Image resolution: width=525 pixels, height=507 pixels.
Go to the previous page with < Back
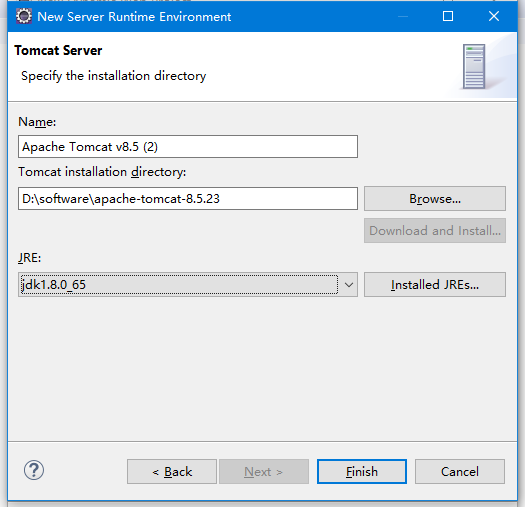click(172, 472)
